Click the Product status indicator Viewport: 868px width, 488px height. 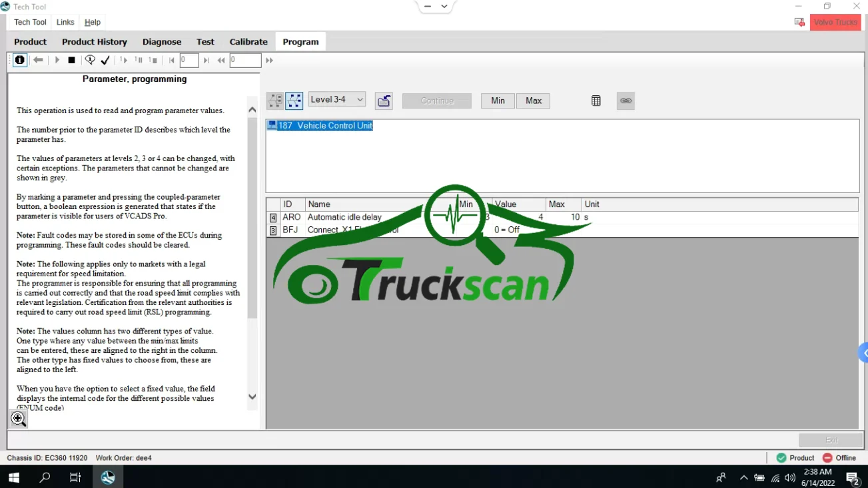pos(795,458)
